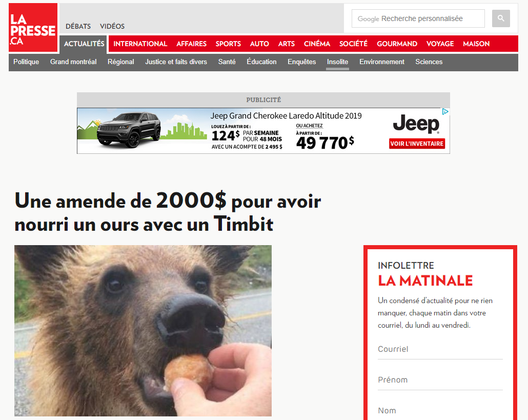Click the search magnifier button
This screenshot has width=528, height=420.
click(x=501, y=18)
